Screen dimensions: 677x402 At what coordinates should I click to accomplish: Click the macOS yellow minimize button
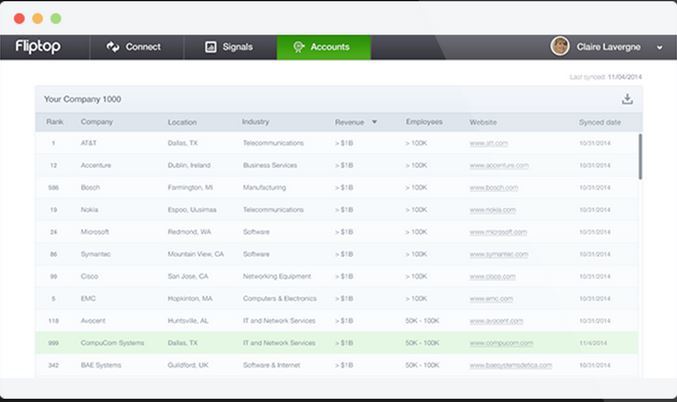pyautogui.click(x=38, y=19)
